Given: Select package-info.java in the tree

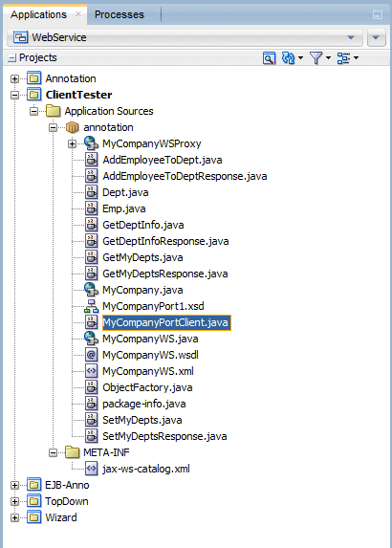Looking at the screenshot, I should coord(144,404).
